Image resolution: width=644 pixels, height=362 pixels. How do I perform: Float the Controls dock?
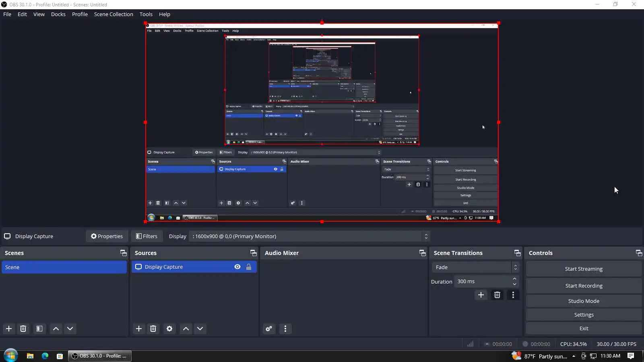pos(639,253)
